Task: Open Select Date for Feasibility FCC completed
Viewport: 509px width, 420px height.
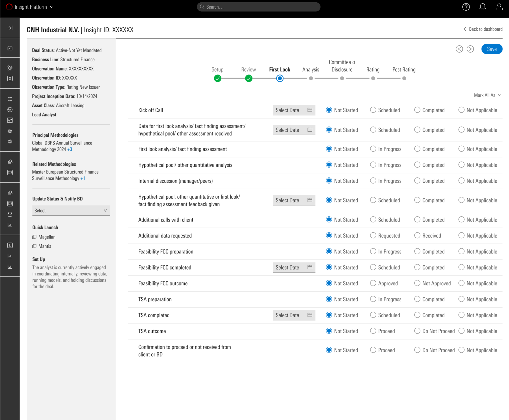Action: 294,267
